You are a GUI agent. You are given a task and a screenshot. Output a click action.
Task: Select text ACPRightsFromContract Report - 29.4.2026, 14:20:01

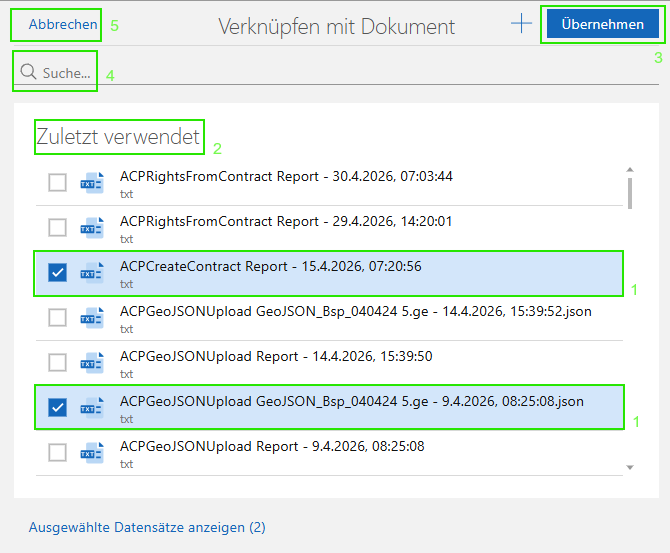pyautogui.click(x=286, y=221)
